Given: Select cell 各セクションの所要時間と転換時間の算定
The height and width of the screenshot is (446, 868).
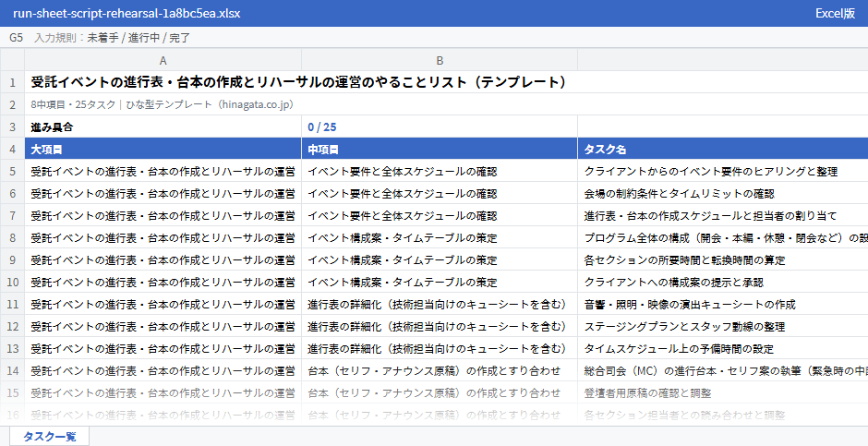Looking at the screenshot, I should (x=723, y=259).
